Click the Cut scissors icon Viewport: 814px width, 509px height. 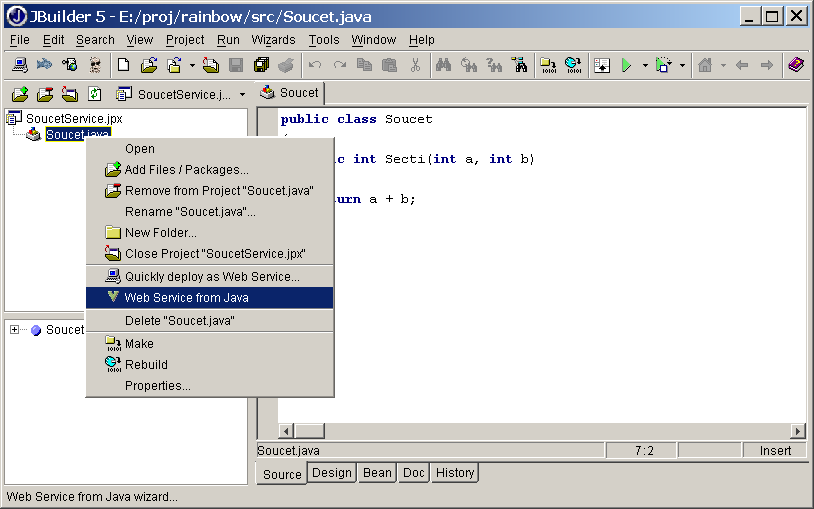(x=415, y=65)
